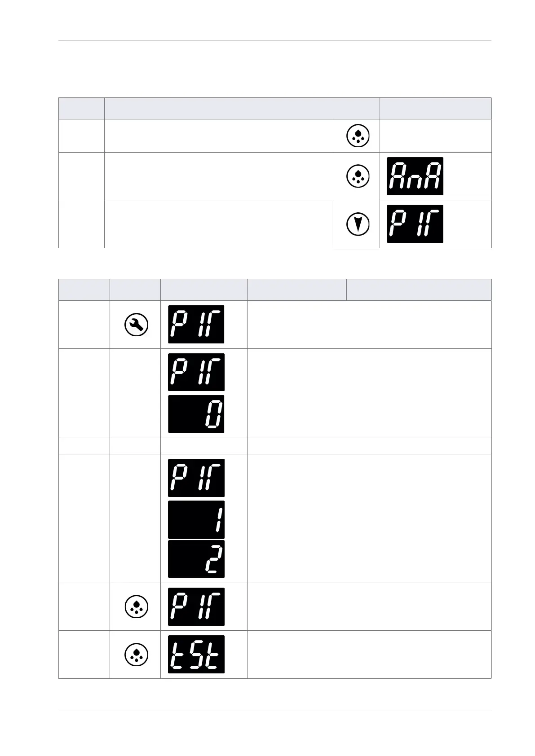Select the leftmost header cell of the upper table
The image size is (535, 756).
(x=81, y=108)
